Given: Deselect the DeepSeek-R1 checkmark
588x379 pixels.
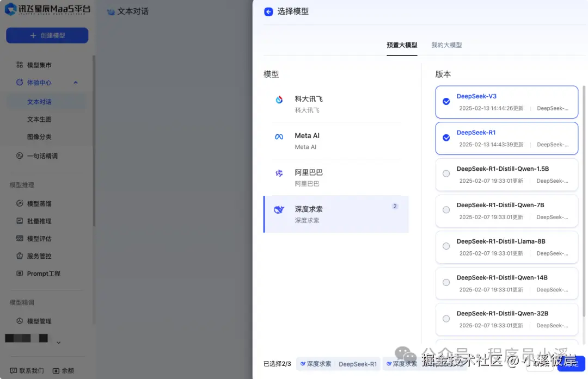Looking at the screenshot, I should point(446,138).
